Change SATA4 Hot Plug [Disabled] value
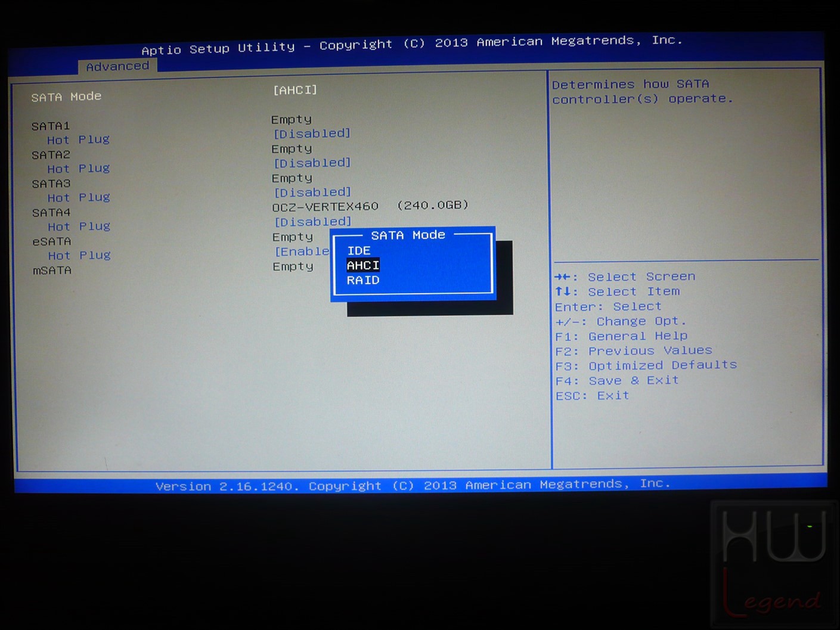Image resolution: width=840 pixels, height=630 pixels. tap(313, 222)
